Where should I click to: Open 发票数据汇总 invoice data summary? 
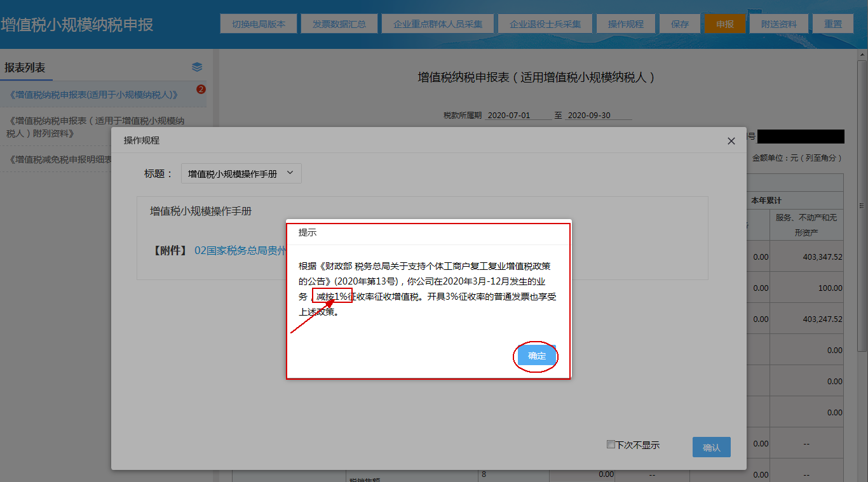tap(339, 23)
